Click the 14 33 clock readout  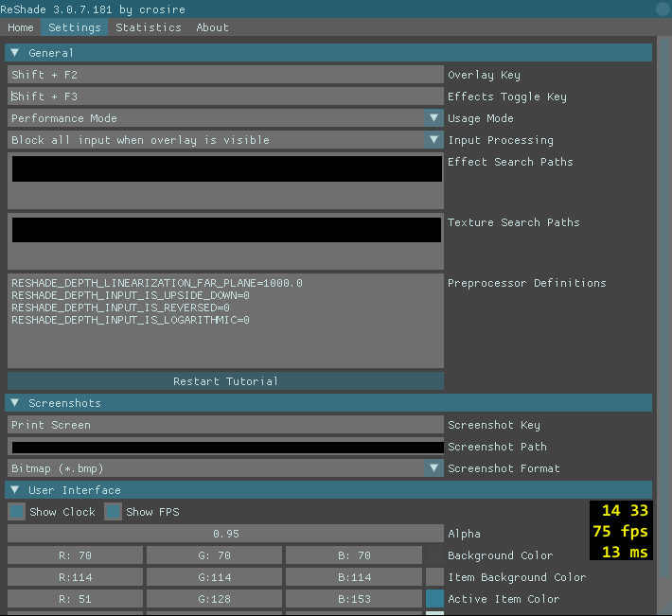coord(625,510)
